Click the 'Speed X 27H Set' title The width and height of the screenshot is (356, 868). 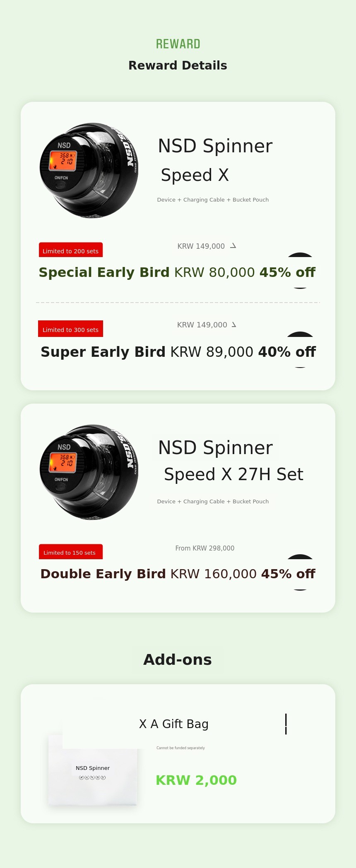[233, 474]
